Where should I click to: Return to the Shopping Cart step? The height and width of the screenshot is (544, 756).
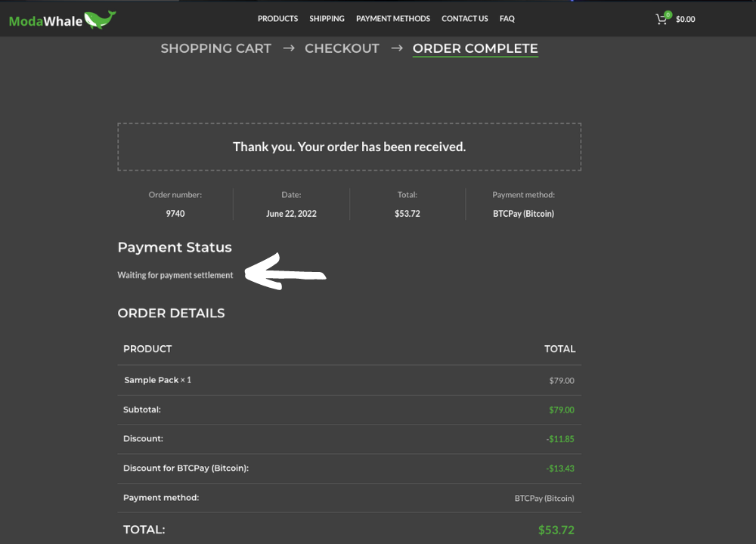(x=215, y=48)
